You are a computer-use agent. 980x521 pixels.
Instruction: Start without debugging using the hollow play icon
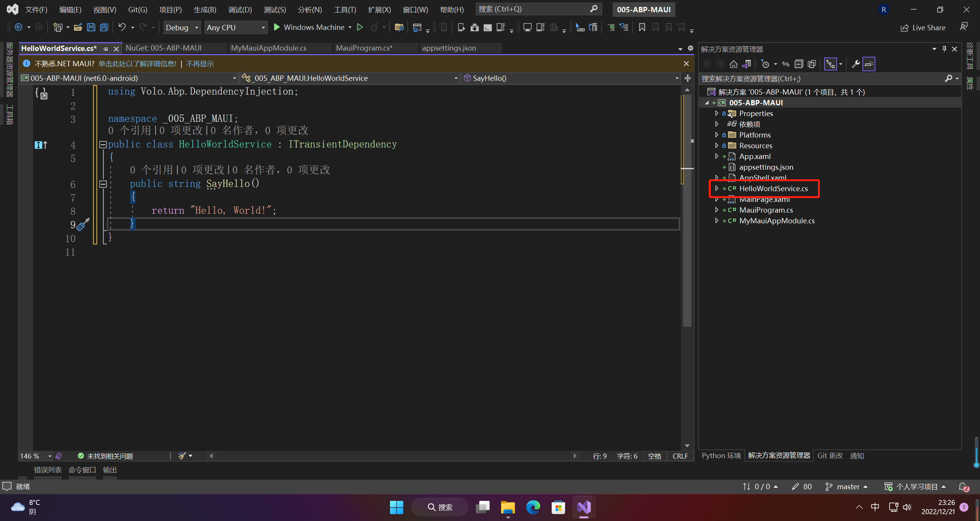pyautogui.click(x=360, y=27)
